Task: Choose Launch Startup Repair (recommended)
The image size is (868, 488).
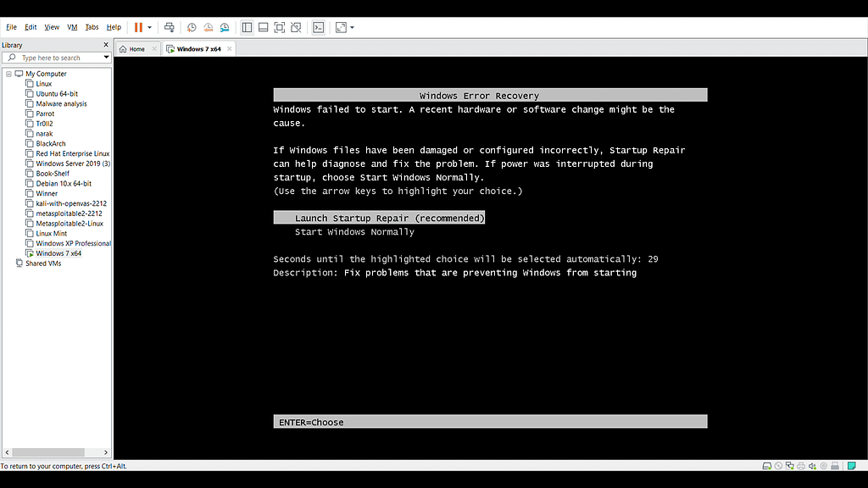Action: tap(379, 218)
